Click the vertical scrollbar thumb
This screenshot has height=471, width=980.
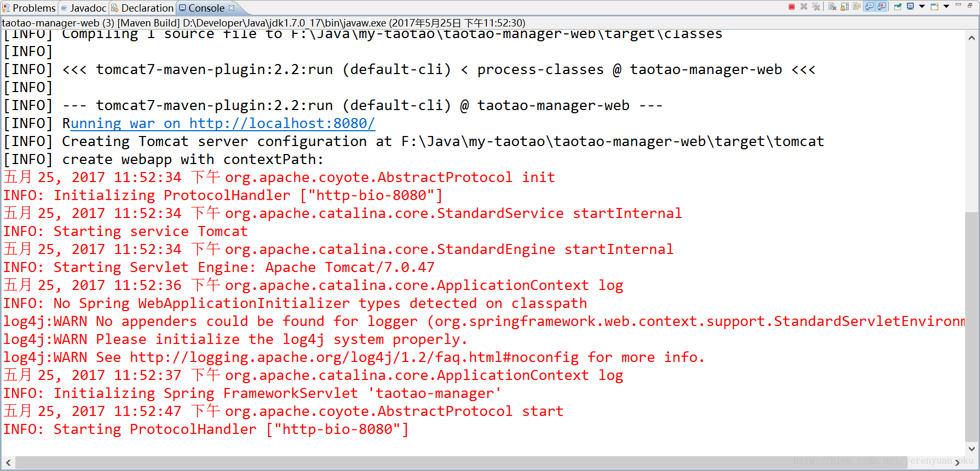click(972, 326)
